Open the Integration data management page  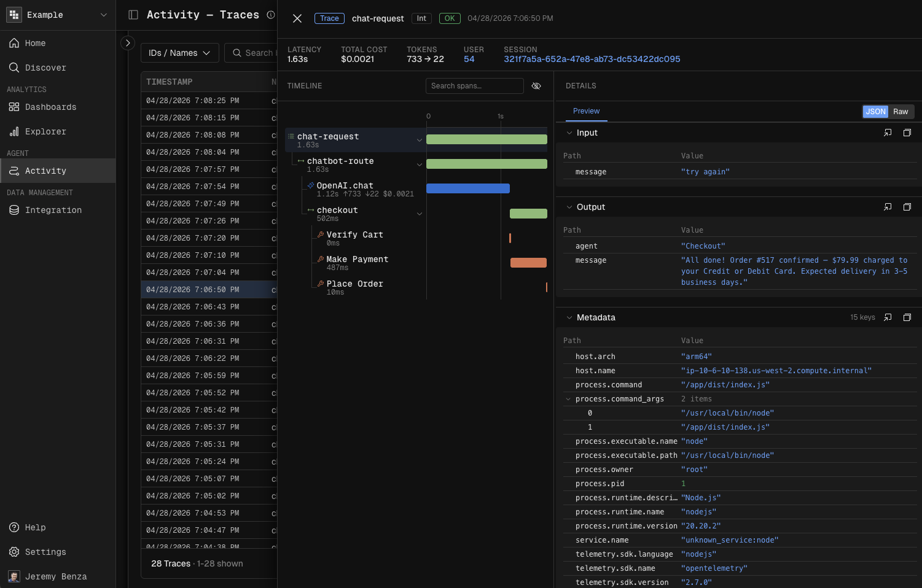click(53, 210)
